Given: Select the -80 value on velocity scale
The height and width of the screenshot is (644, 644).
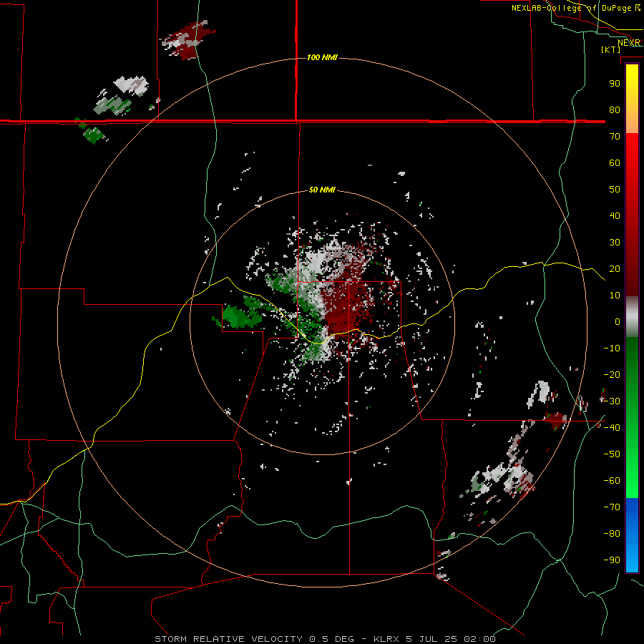Looking at the screenshot, I should 612,534.
